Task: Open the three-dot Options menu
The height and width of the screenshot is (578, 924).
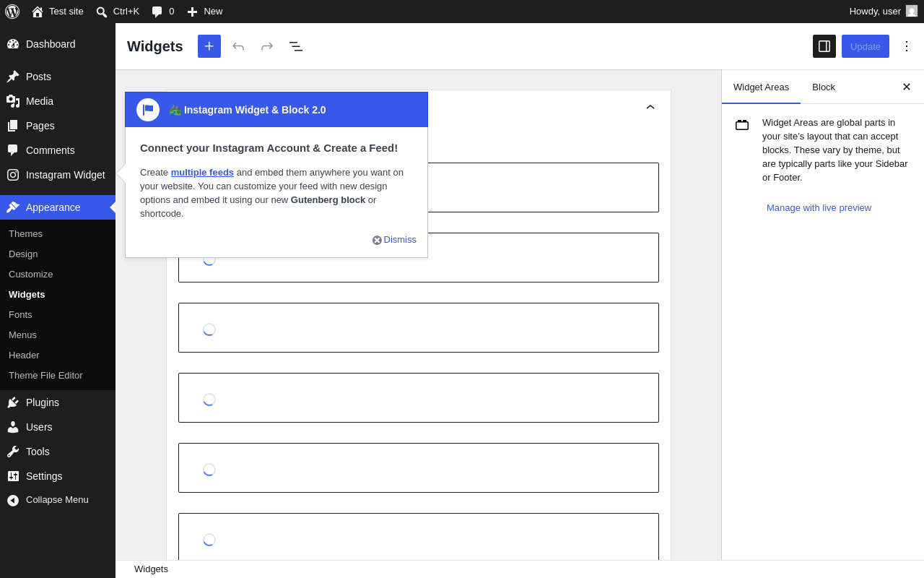Action: pyautogui.click(x=907, y=46)
